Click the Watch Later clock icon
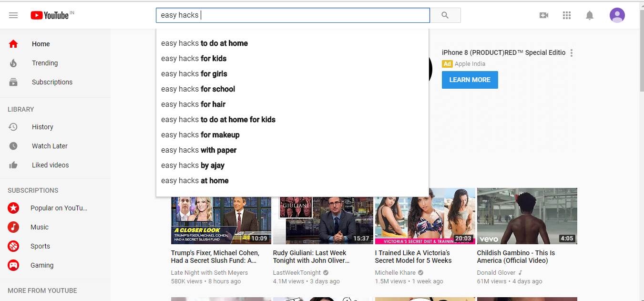The height and width of the screenshot is (301, 644). pyautogui.click(x=13, y=146)
